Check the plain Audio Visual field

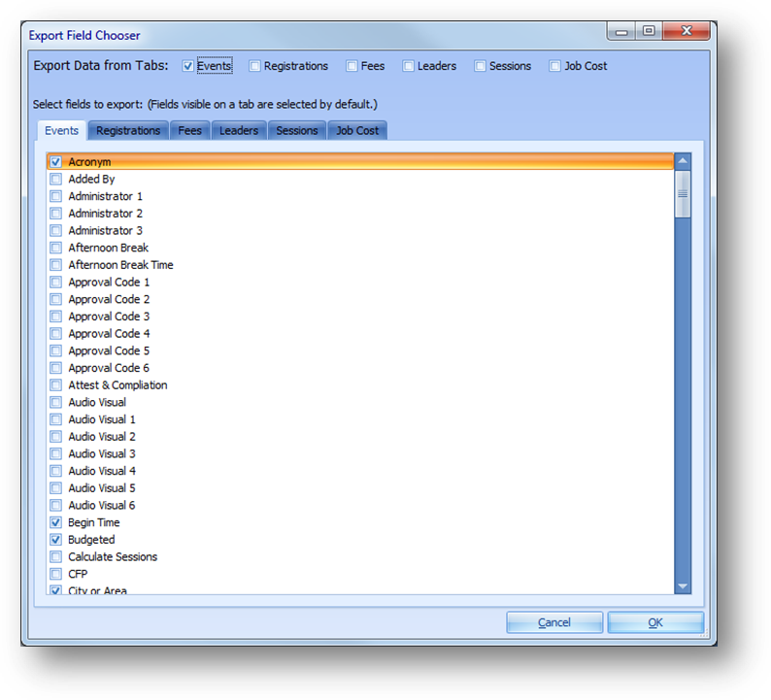pyautogui.click(x=56, y=402)
